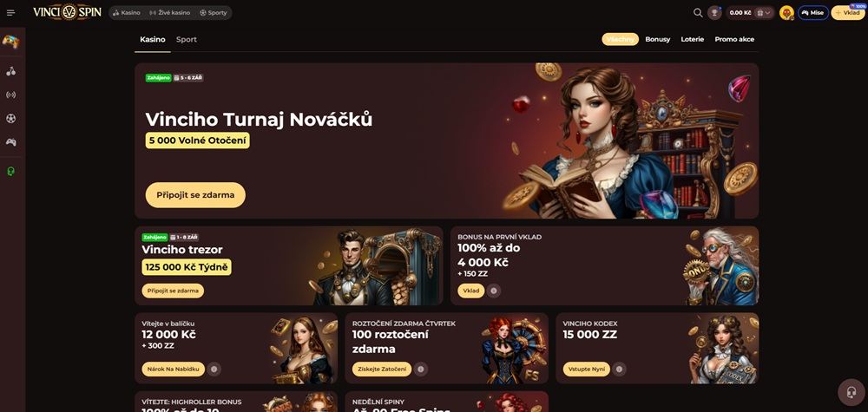Open the user avatar profile icon

click(x=786, y=13)
